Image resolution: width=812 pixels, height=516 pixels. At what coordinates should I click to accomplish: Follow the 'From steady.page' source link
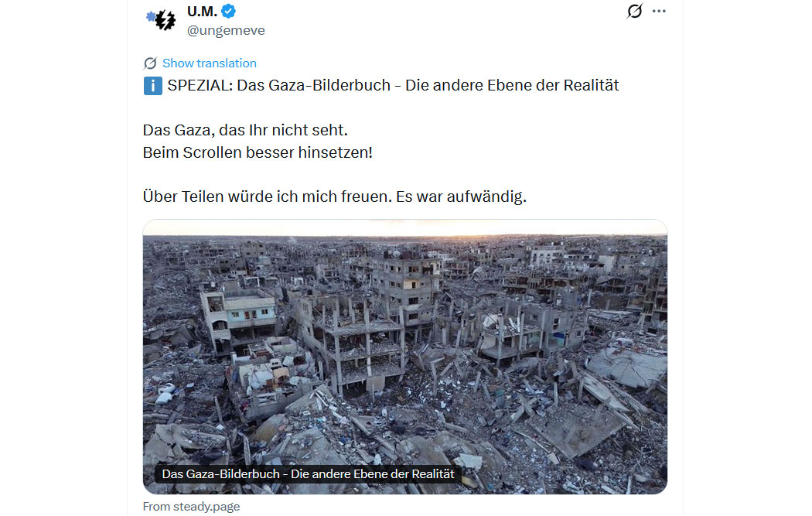pos(191,507)
